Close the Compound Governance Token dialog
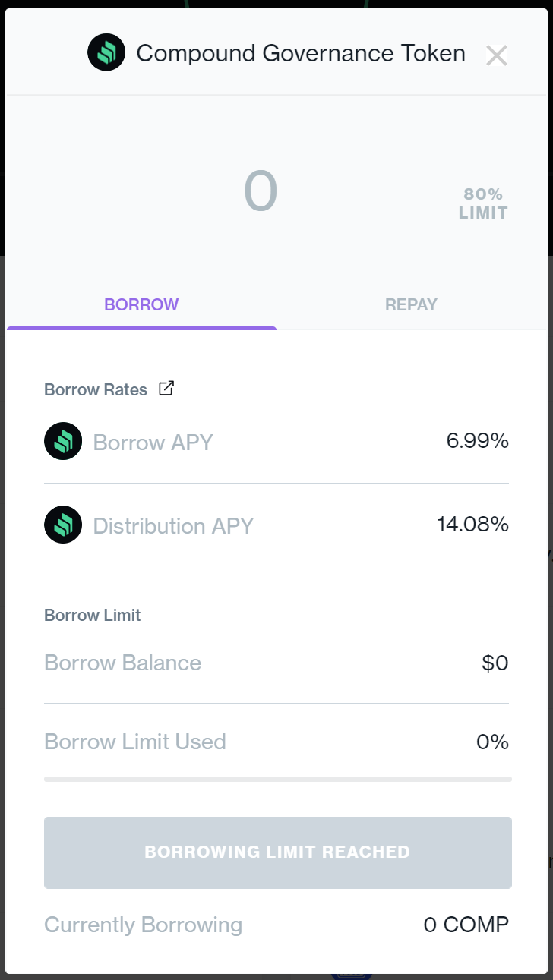The height and width of the screenshot is (980, 553). (496, 55)
